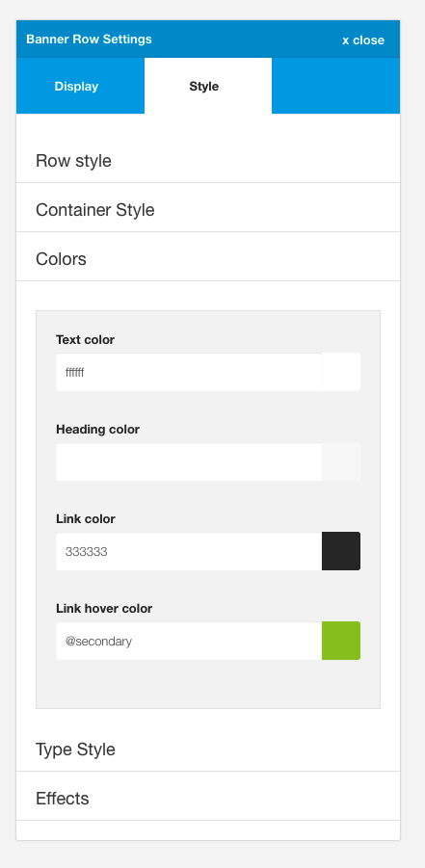Expand the Type Style section
Viewport: 425px width, 868px height.
pyautogui.click(x=208, y=750)
